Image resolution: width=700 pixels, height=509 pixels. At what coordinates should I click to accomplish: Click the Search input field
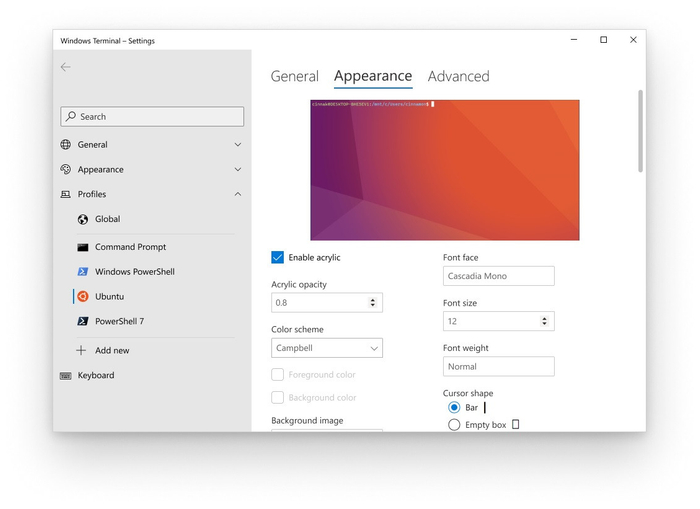coord(152,116)
